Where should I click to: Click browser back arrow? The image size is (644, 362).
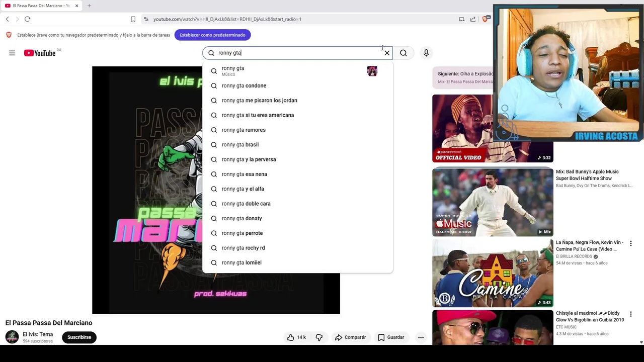[8, 19]
